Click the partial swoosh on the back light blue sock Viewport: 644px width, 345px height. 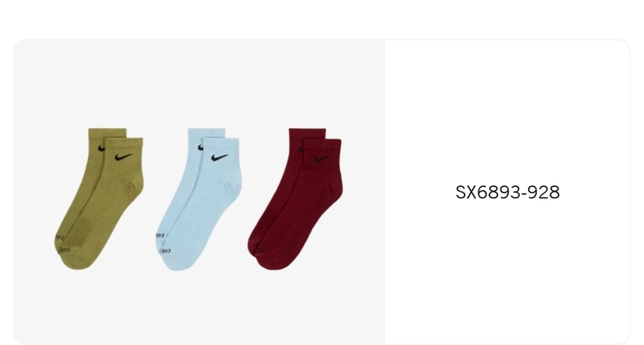pos(201,148)
